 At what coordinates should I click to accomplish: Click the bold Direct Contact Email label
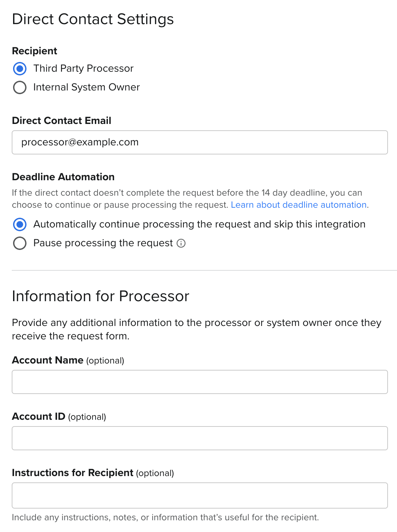click(x=62, y=121)
